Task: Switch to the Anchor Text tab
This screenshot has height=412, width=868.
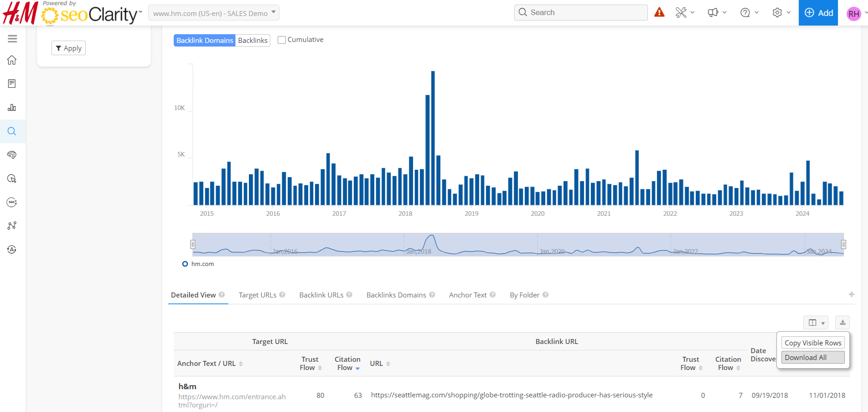Action: coord(468,295)
